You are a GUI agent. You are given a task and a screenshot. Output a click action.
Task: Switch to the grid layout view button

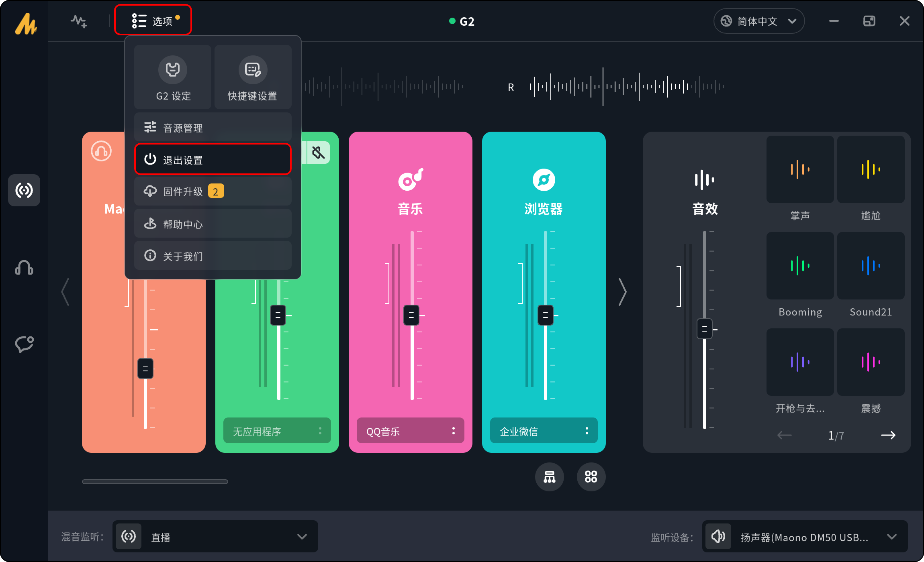(x=591, y=477)
